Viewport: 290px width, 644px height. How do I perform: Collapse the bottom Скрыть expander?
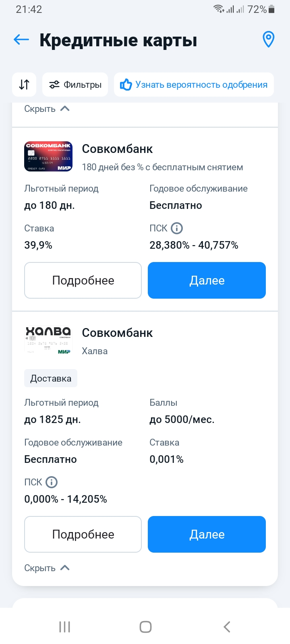[x=47, y=568]
